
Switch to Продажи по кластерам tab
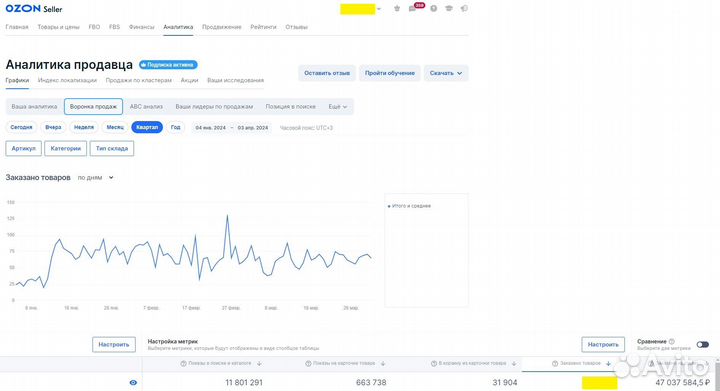(139, 80)
